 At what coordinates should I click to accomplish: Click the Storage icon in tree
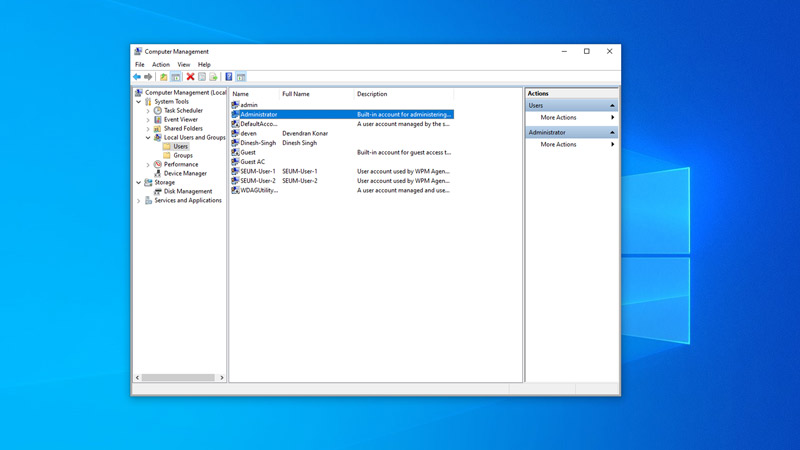tap(148, 182)
